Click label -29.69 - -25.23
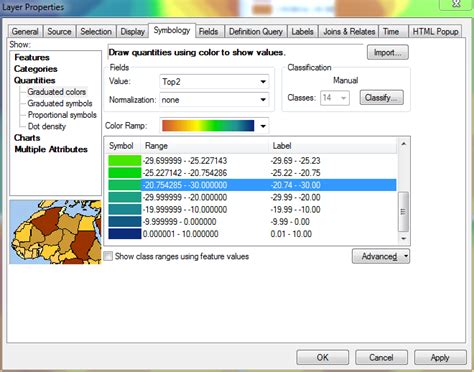Image resolution: width=474 pixels, height=372 pixels. click(x=295, y=161)
